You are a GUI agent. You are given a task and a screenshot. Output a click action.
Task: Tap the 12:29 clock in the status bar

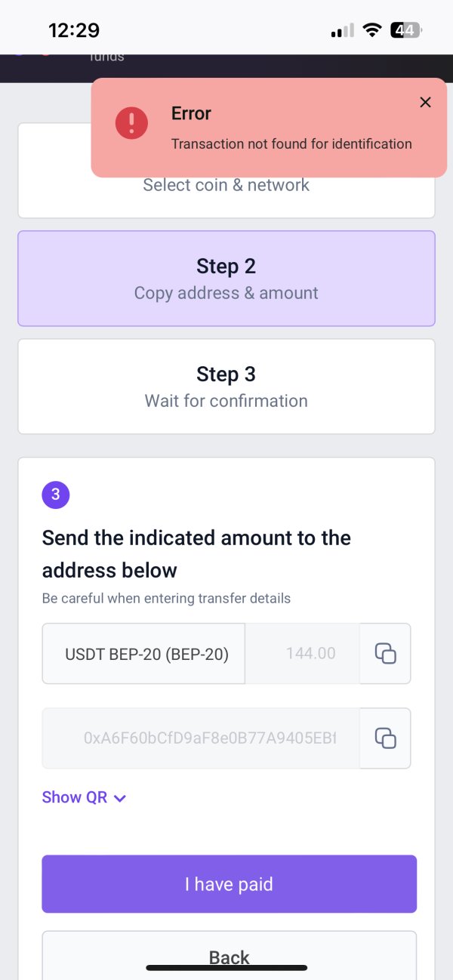coord(74,30)
